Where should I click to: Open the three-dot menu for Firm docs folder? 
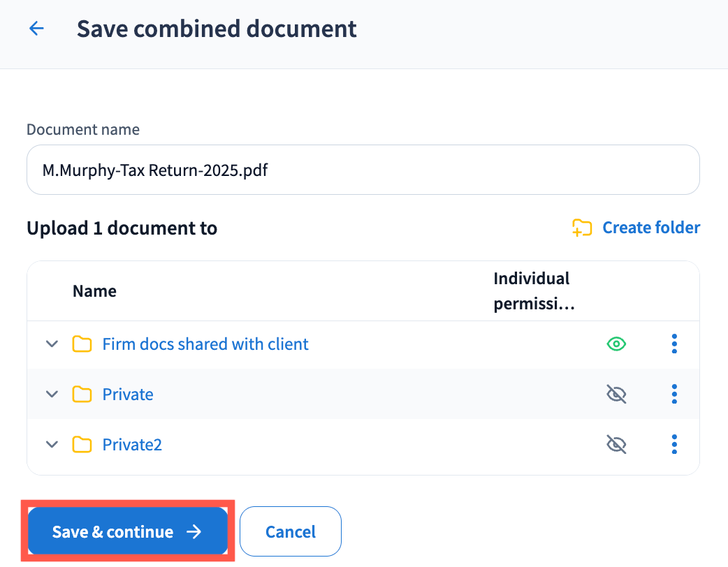point(674,344)
